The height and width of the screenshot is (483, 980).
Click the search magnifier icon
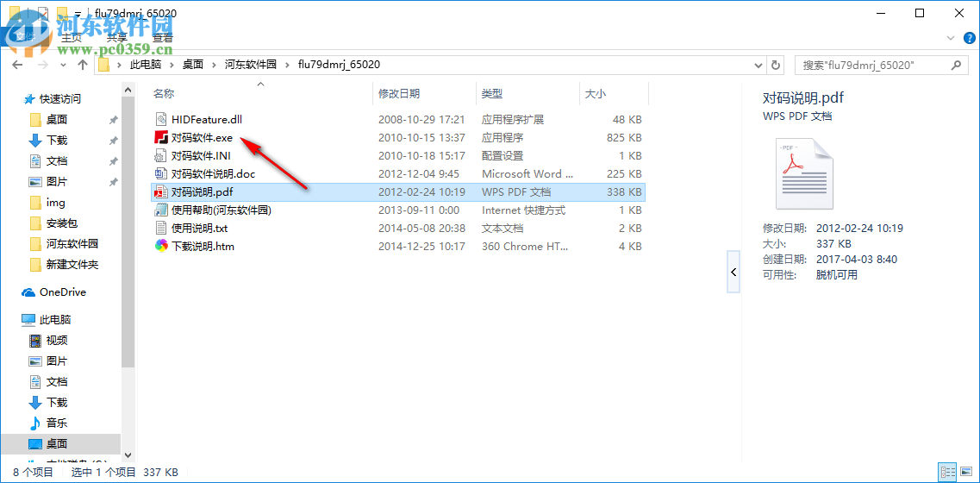click(x=956, y=65)
